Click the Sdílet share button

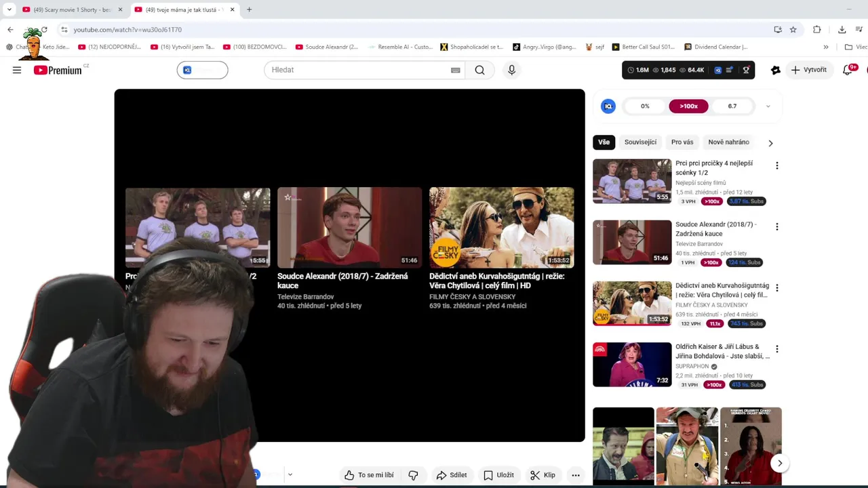tap(452, 475)
